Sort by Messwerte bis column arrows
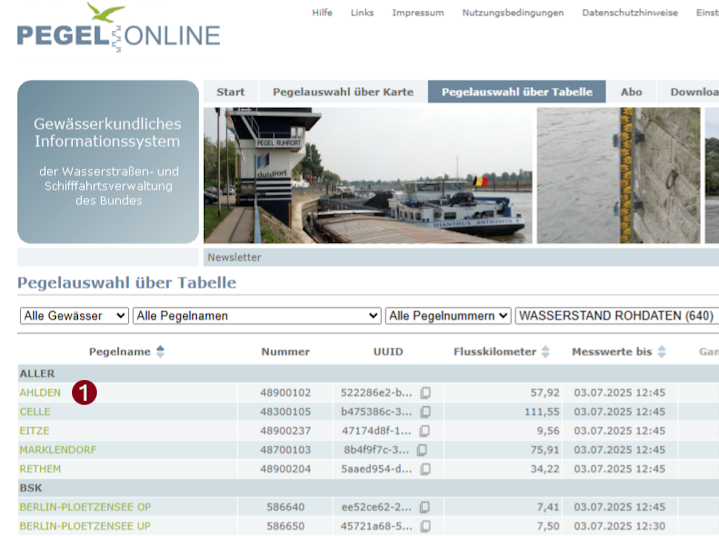Image resolution: width=719 pixels, height=536 pixels. (x=662, y=352)
